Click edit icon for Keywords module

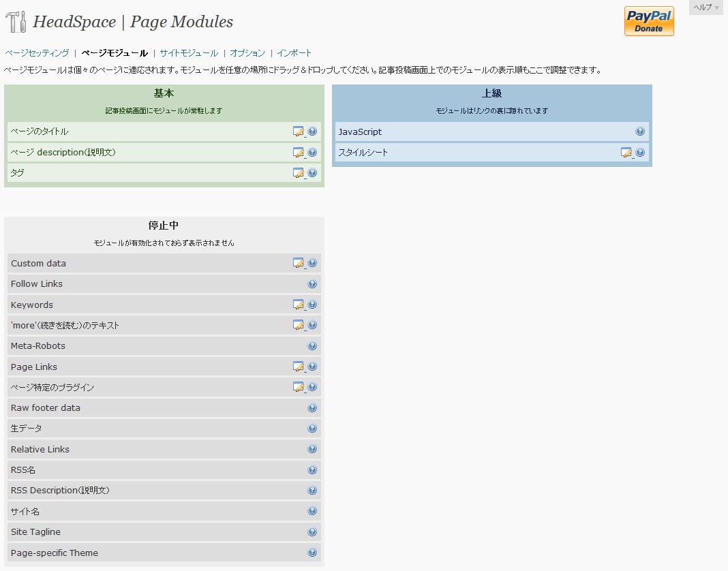pos(299,305)
